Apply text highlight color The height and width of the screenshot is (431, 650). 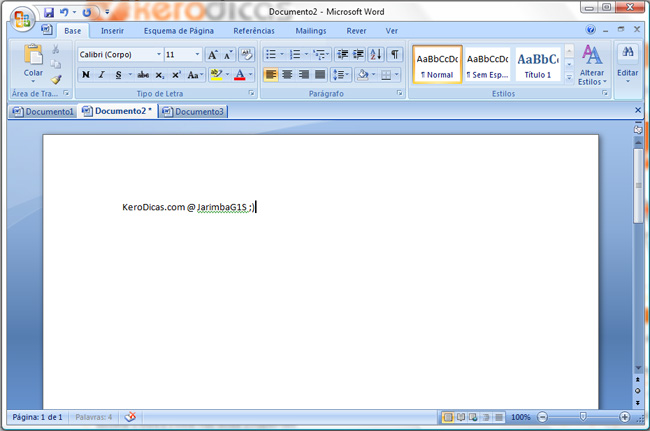pos(216,75)
